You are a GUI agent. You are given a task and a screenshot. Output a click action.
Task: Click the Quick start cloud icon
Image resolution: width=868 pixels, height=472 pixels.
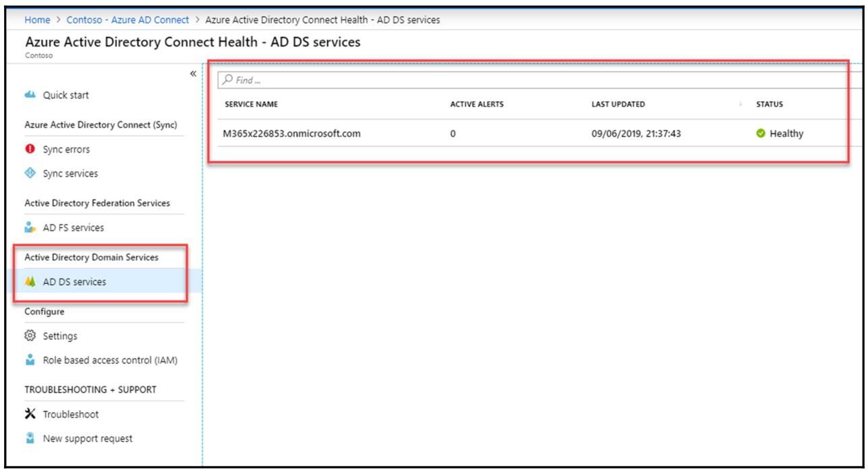click(29, 95)
